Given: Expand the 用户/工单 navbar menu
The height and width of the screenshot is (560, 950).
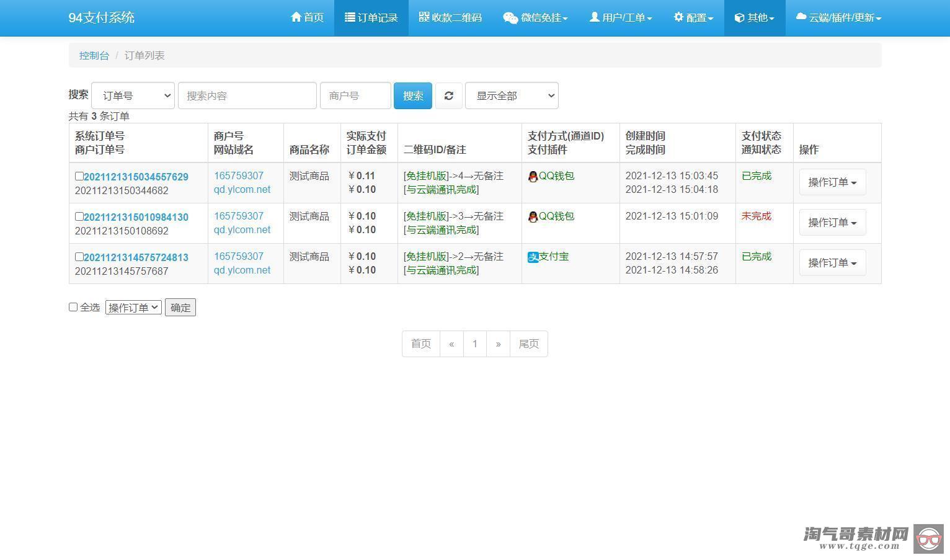Looking at the screenshot, I should point(621,18).
